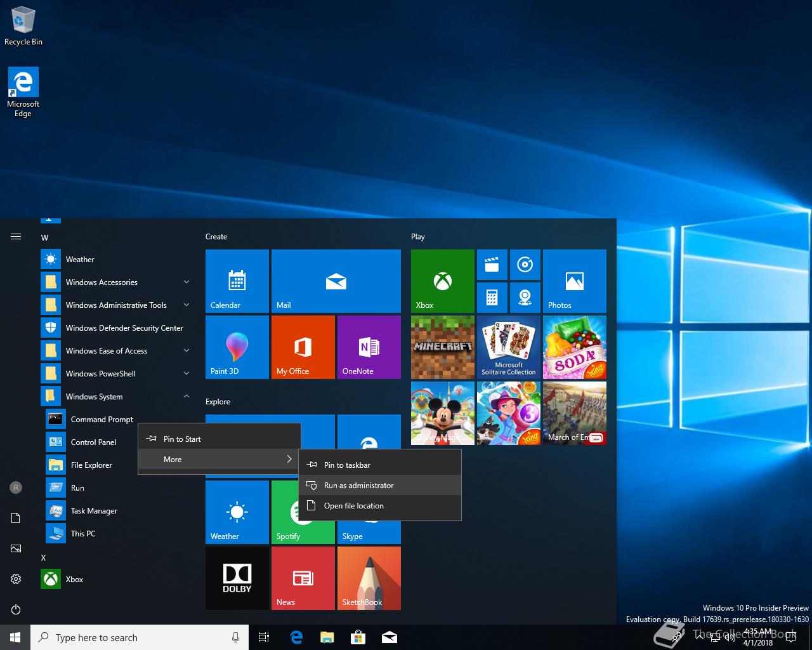Image resolution: width=812 pixels, height=650 pixels.
Task: Open the Bubble Witch 3 tile
Action: [509, 413]
